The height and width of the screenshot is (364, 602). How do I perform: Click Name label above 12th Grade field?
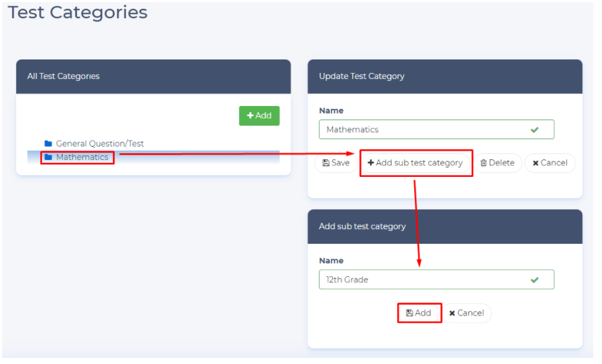point(331,261)
